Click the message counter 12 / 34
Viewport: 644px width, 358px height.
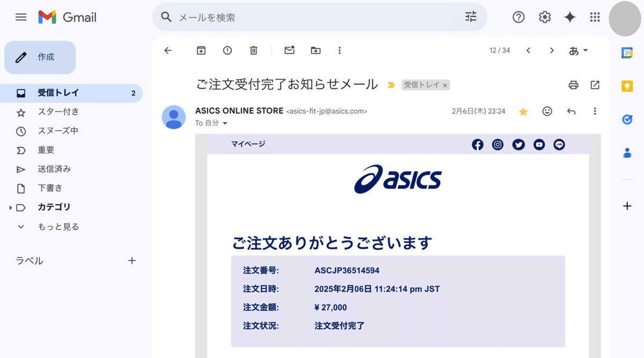(500, 50)
